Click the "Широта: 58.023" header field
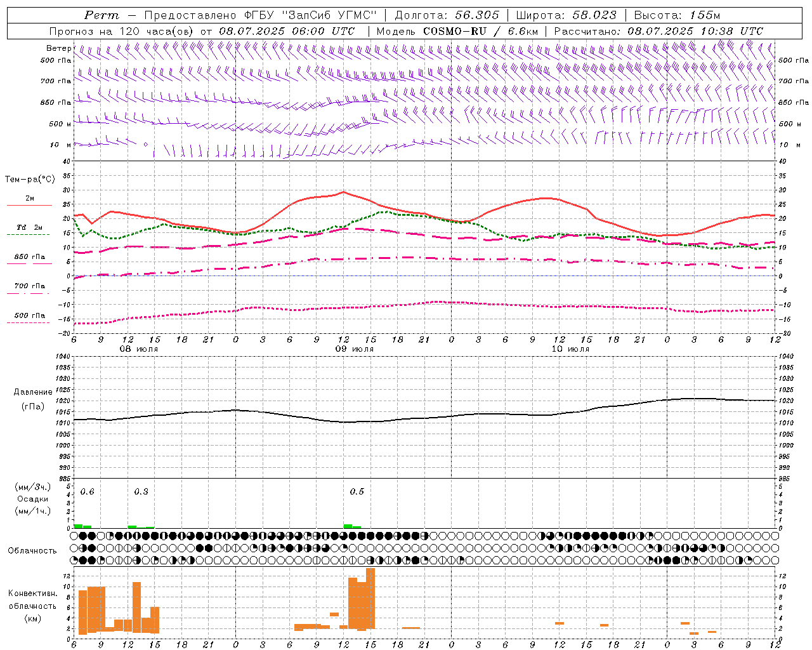 point(566,15)
